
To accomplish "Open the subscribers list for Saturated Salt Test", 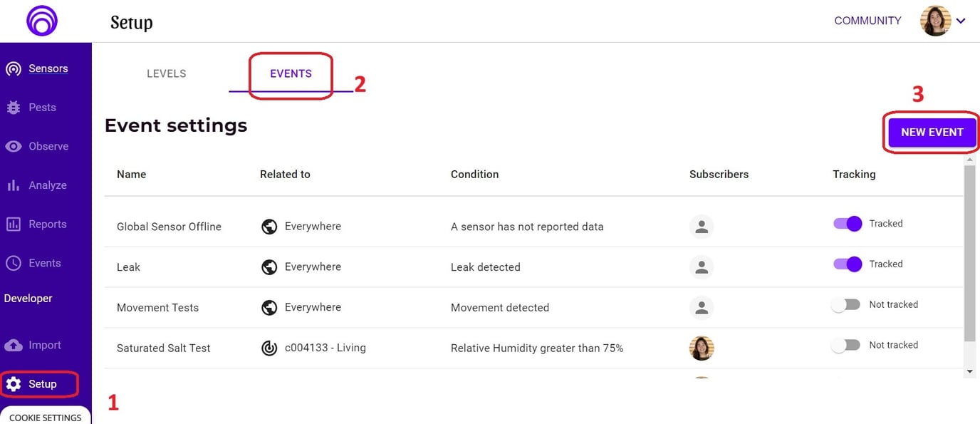I will (x=702, y=348).
